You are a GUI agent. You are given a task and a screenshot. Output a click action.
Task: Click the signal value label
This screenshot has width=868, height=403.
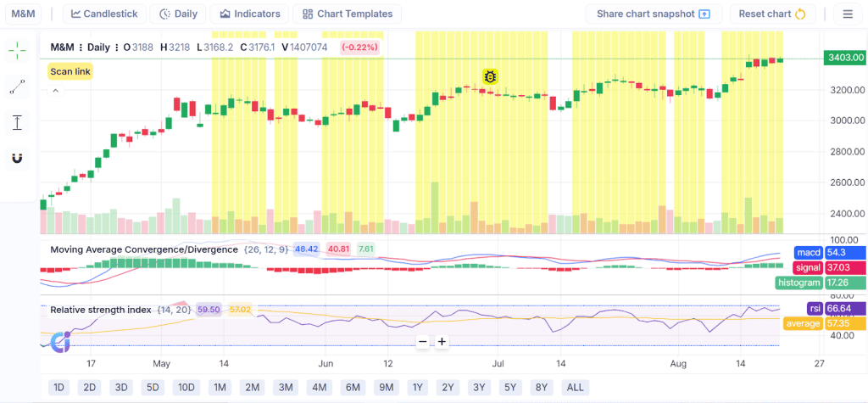(x=845, y=268)
